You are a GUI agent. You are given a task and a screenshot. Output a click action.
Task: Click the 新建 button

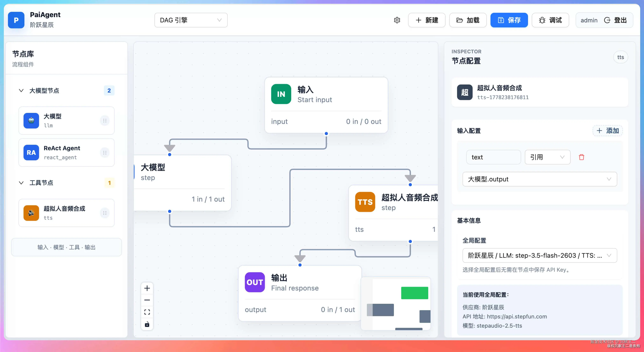point(427,20)
